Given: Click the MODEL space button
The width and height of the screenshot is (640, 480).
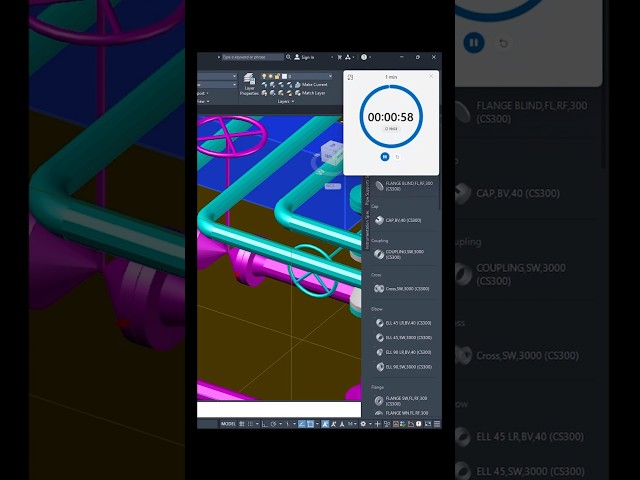Looking at the screenshot, I should click(228, 424).
